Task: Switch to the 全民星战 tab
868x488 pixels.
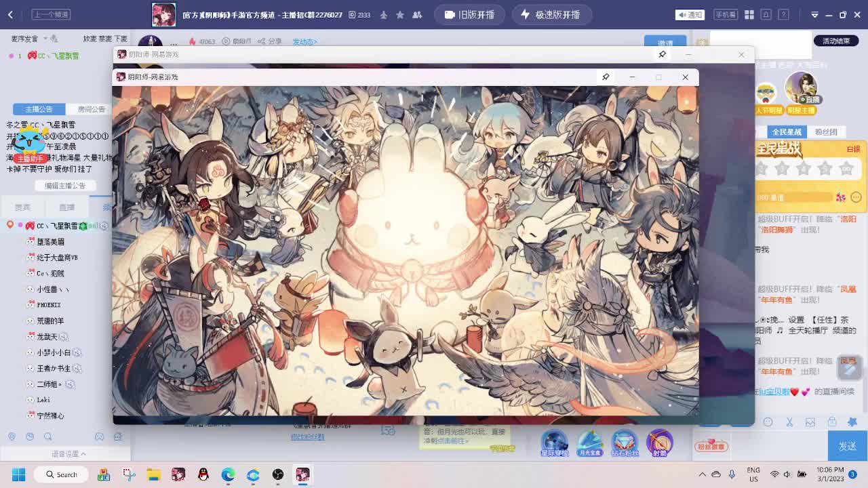Action: [x=787, y=131]
